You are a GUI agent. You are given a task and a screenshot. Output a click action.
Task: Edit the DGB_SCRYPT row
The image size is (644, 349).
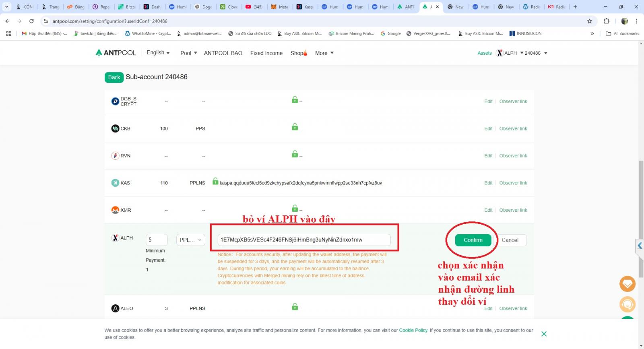488,101
